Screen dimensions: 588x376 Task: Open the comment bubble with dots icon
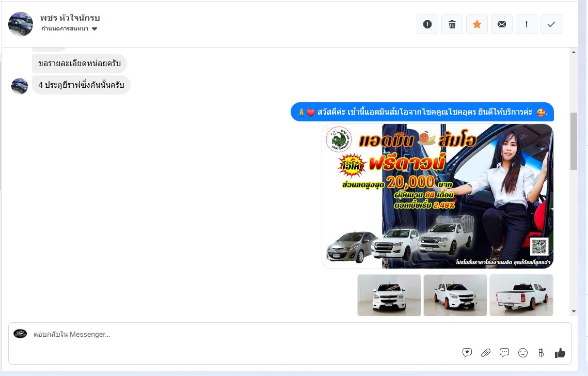pyautogui.click(x=504, y=353)
